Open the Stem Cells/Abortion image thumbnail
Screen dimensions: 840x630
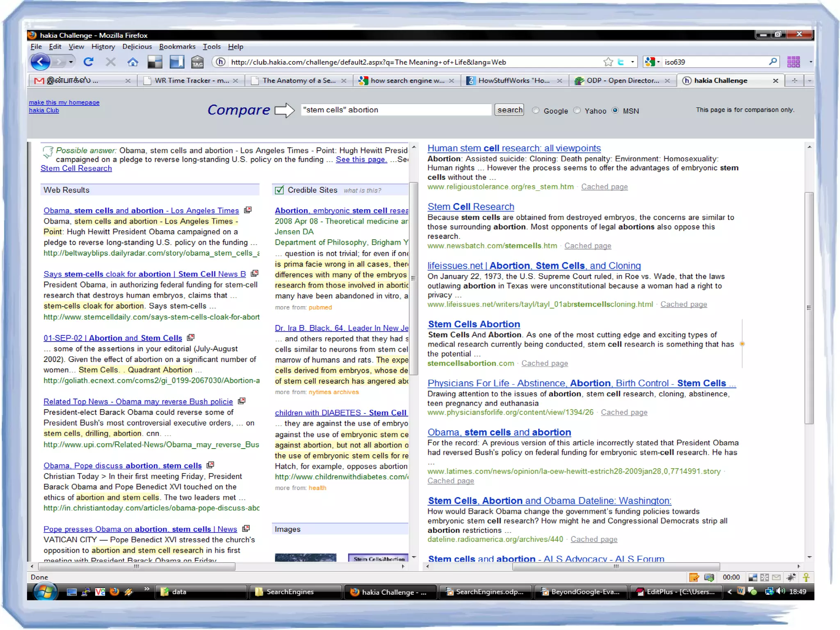[x=378, y=557]
